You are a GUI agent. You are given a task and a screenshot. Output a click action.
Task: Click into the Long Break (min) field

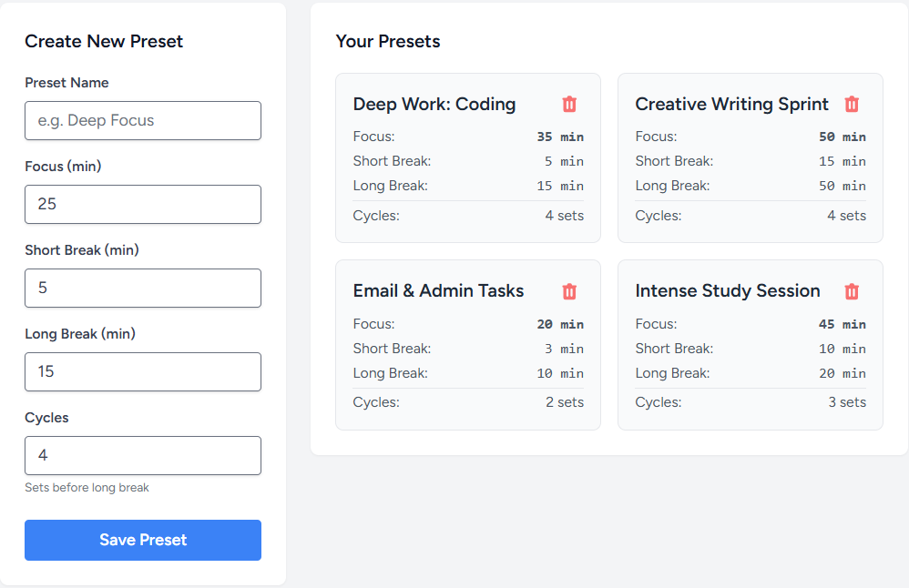(x=143, y=371)
